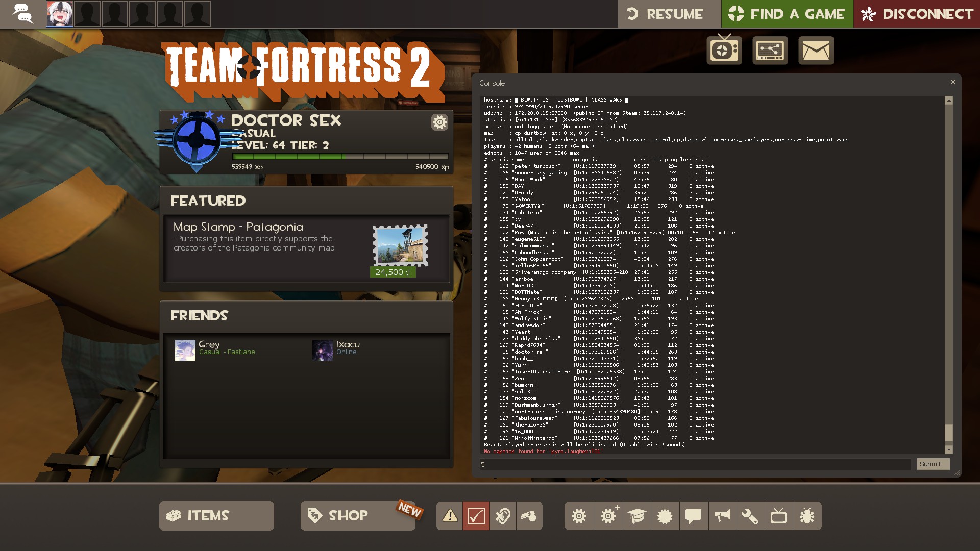Click the starburst new-user forum icon

665,516
